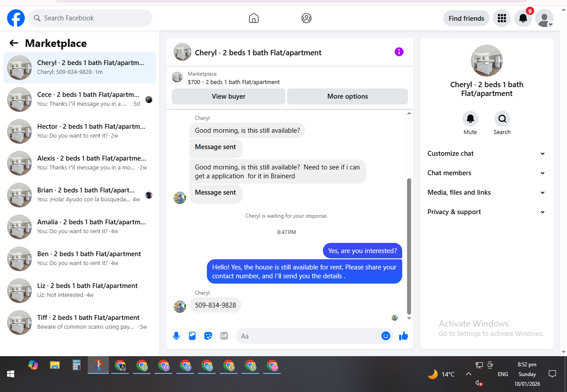Viewport: 567px width, 392px height.
Task: Open Calculator from the taskbar
Action: tap(77, 365)
